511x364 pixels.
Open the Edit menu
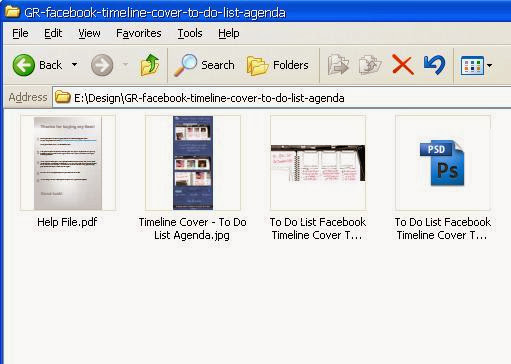coord(53,33)
